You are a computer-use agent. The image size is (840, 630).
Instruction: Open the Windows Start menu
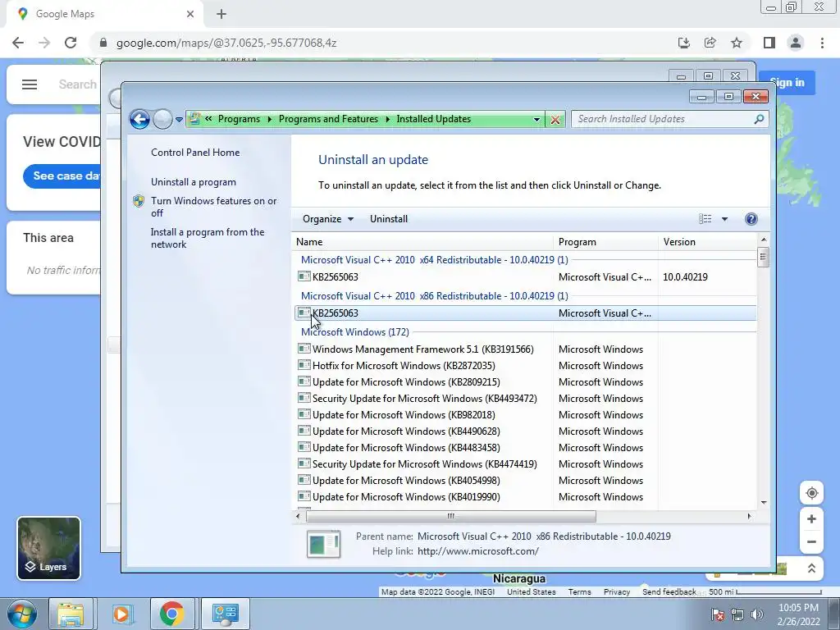pyautogui.click(x=22, y=614)
